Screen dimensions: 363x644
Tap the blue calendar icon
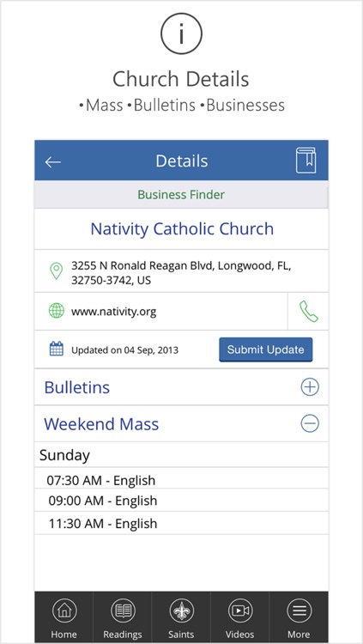[57, 349]
